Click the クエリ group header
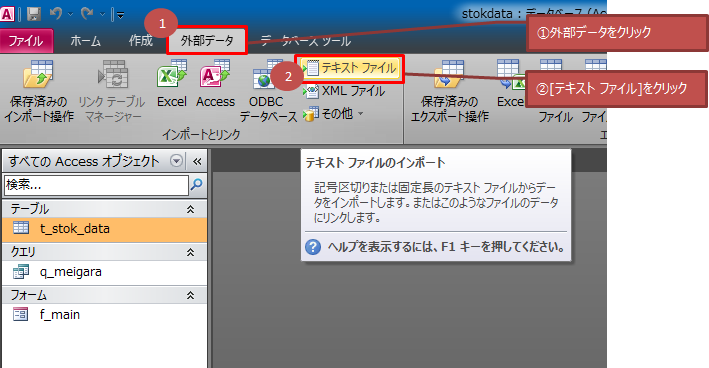Image resolution: width=709 pixels, height=368 pixels. coord(105,252)
